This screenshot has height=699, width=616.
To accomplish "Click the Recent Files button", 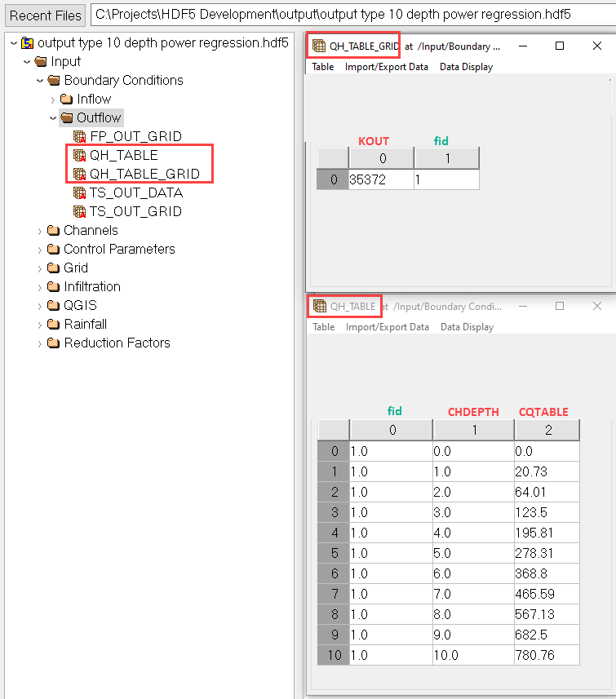I will 46,15.
